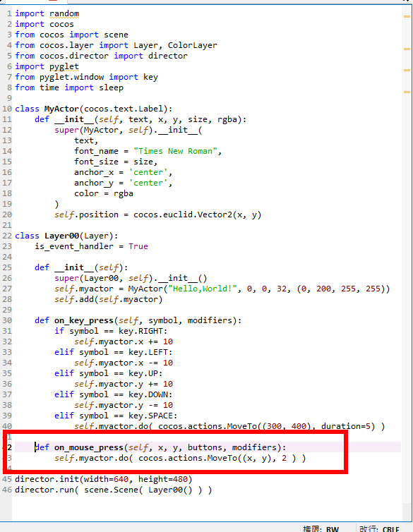Screen dimensions: 413x532
Task: Click line number 45 in the gutter
Action: pos(7,479)
